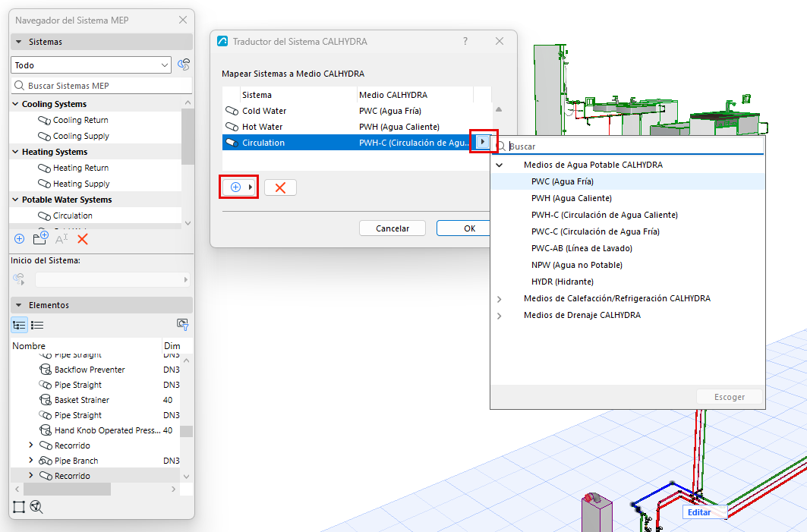
Task: Click the element filter icon in Elementos panel
Action: [183, 325]
